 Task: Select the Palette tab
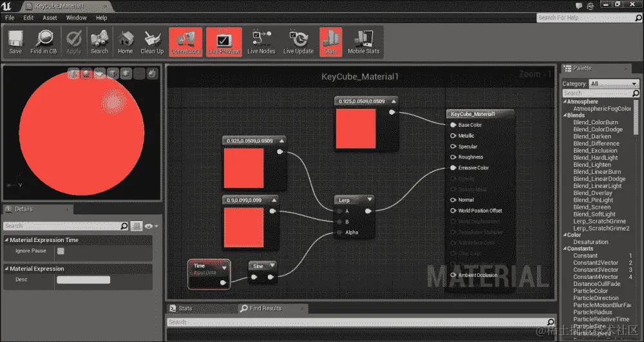596,68
